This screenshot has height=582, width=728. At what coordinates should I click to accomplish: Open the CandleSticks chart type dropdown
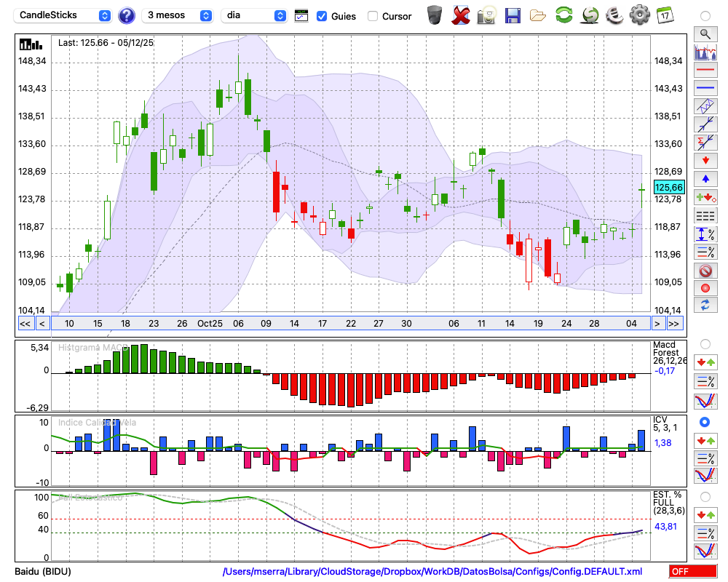[x=64, y=15]
